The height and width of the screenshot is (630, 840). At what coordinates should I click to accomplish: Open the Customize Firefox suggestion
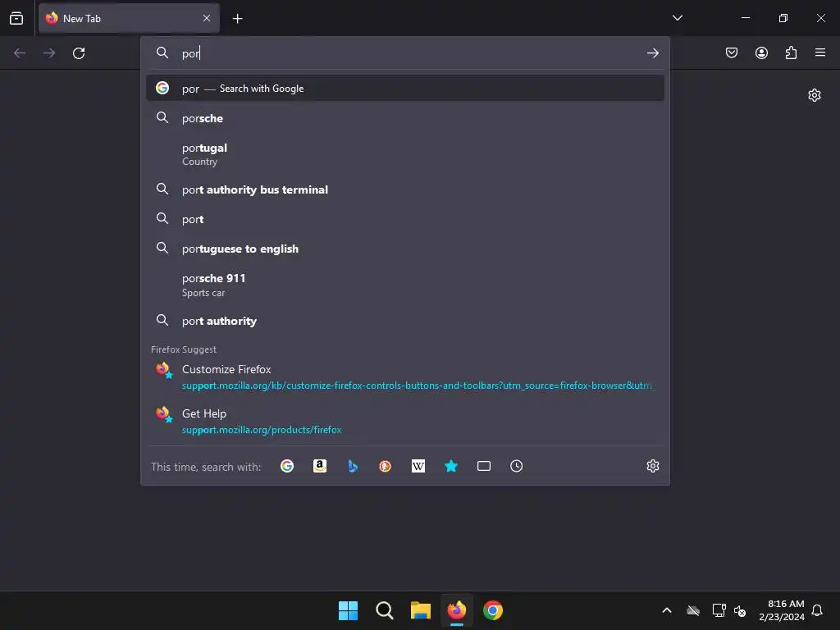tap(405, 377)
